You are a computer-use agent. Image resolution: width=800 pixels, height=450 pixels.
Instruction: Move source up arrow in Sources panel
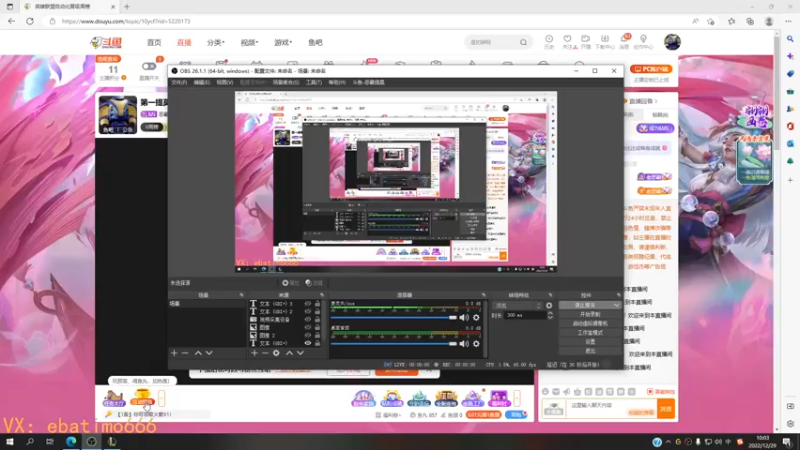pos(289,353)
